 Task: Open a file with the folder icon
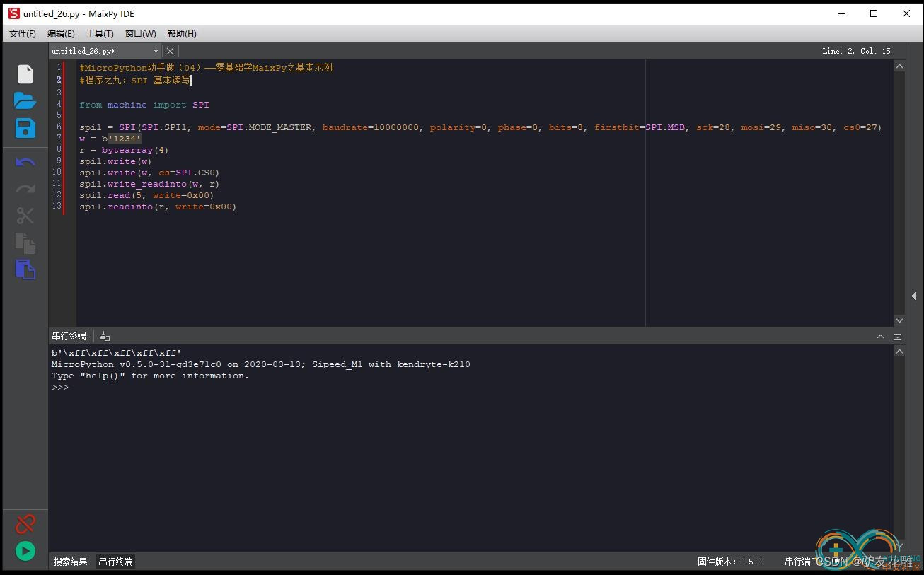25,100
